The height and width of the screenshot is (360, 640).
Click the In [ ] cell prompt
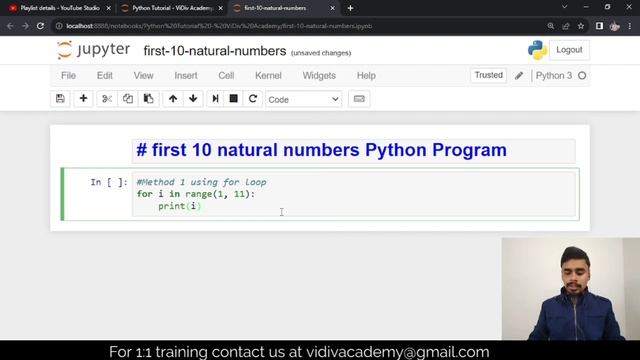point(109,182)
